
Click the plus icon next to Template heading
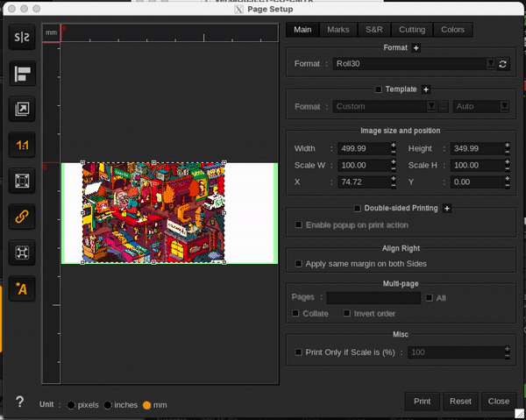pyautogui.click(x=426, y=89)
